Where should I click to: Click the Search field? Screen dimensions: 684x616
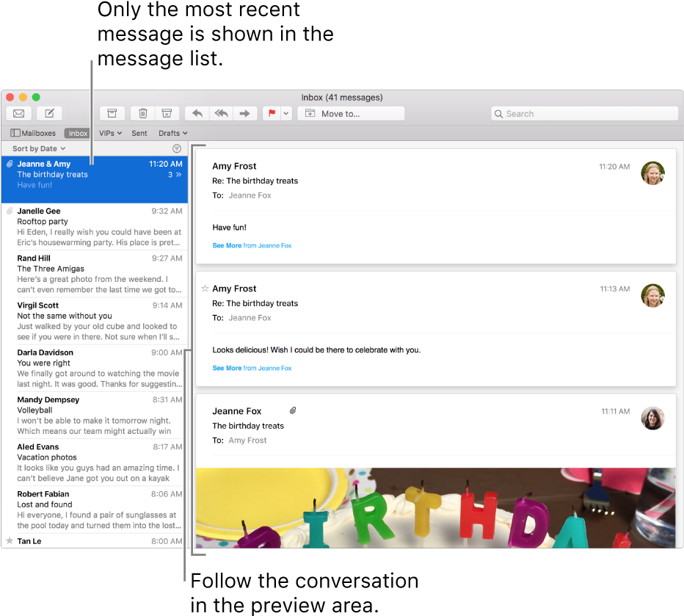click(584, 113)
